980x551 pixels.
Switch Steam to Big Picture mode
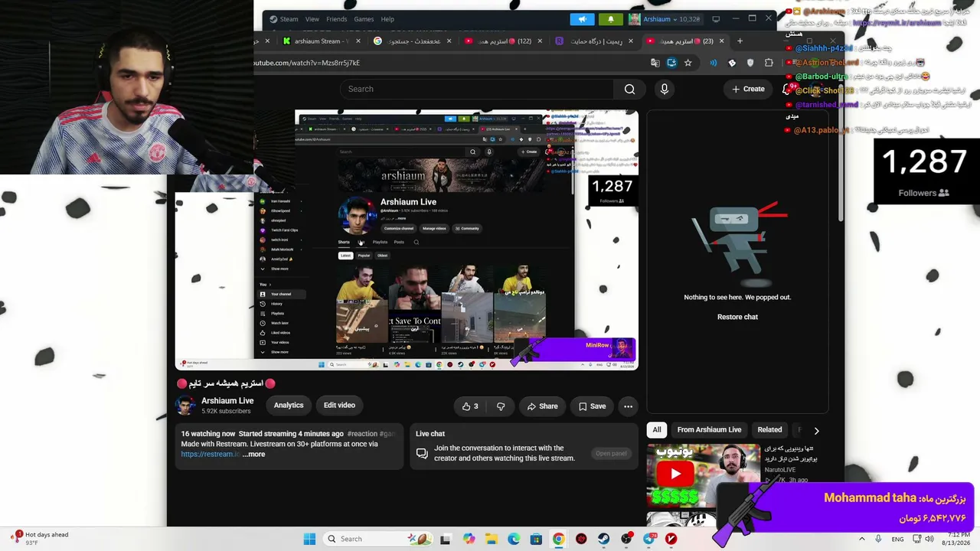pyautogui.click(x=716, y=19)
